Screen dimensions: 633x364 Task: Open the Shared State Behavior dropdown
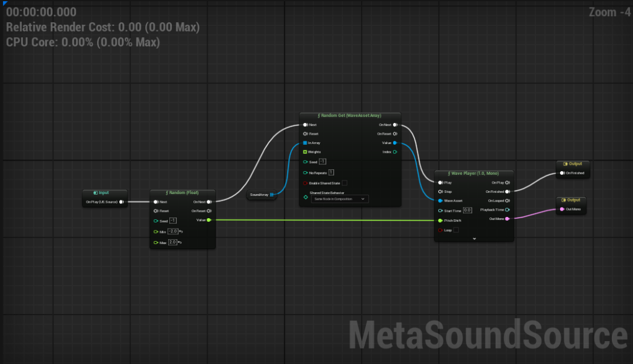point(339,199)
